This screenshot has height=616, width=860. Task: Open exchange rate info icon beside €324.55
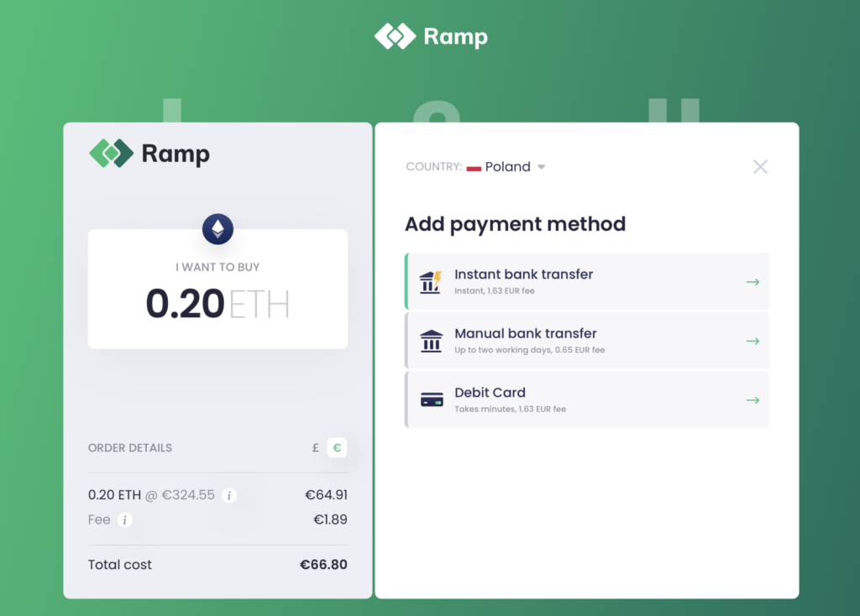click(229, 495)
